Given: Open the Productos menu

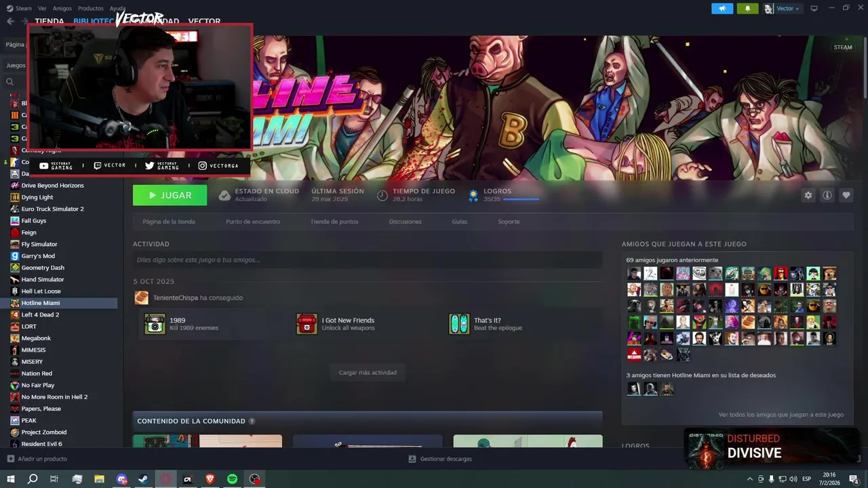Looking at the screenshot, I should 91,9.
